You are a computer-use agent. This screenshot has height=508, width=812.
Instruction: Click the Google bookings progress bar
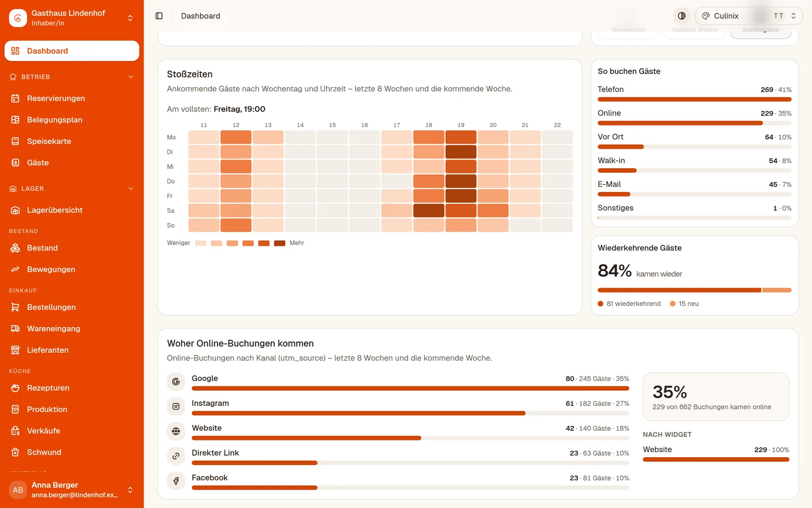[x=411, y=388]
